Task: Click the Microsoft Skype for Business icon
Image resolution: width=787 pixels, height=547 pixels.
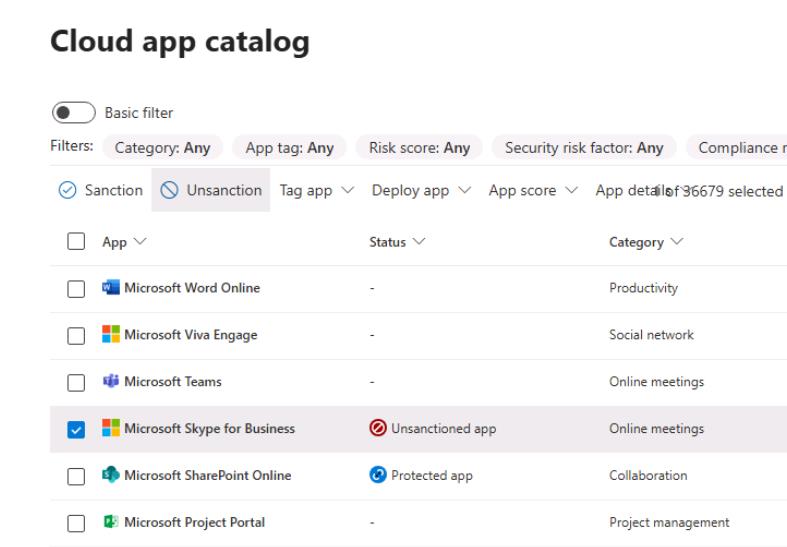Action: pos(109,429)
